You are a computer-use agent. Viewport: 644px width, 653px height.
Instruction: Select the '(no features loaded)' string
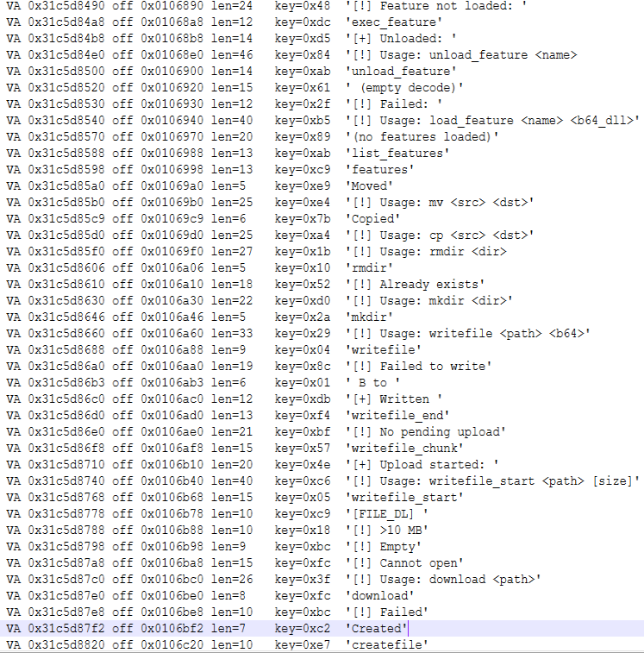tap(422, 136)
